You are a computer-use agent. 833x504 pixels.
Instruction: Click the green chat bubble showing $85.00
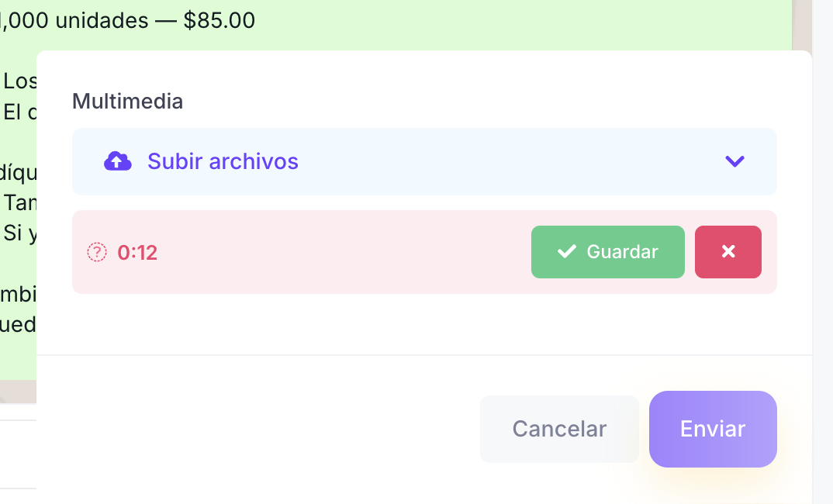127,19
